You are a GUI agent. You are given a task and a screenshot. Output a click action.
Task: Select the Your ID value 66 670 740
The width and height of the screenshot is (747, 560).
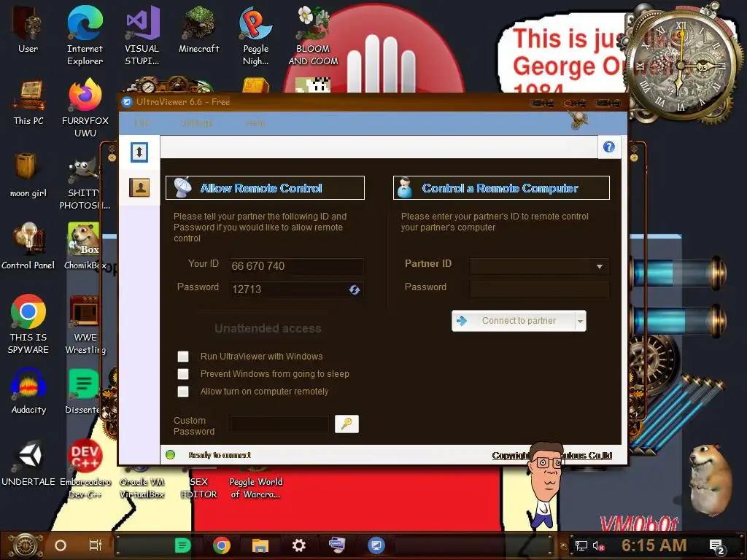[258, 265]
